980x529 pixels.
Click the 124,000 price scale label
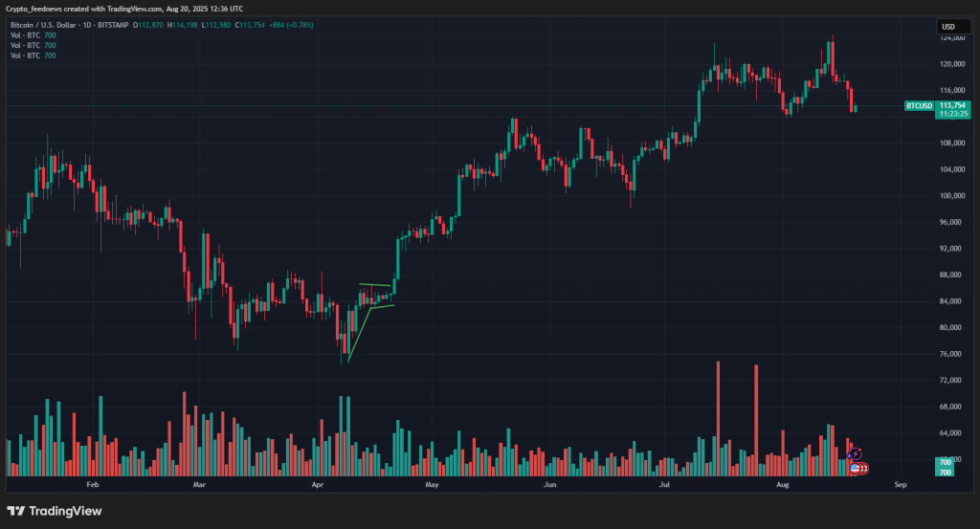(x=952, y=38)
